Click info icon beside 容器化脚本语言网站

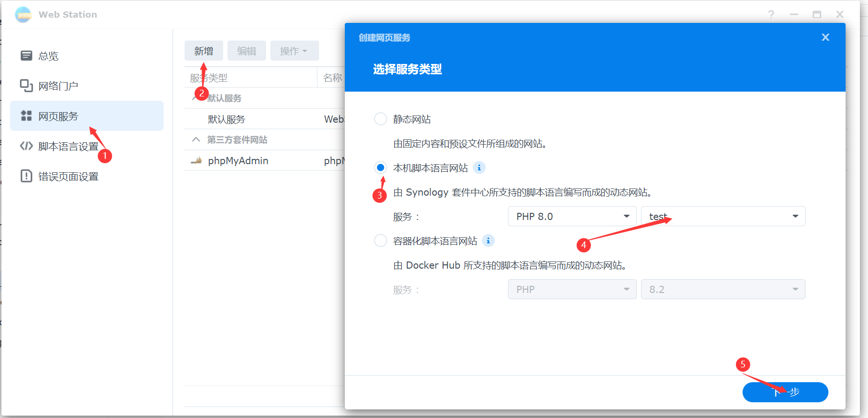[x=488, y=240]
